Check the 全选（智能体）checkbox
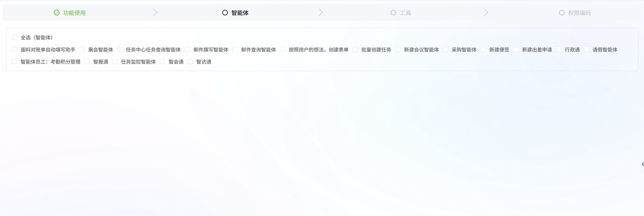This screenshot has width=644, height=216. (14, 37)
